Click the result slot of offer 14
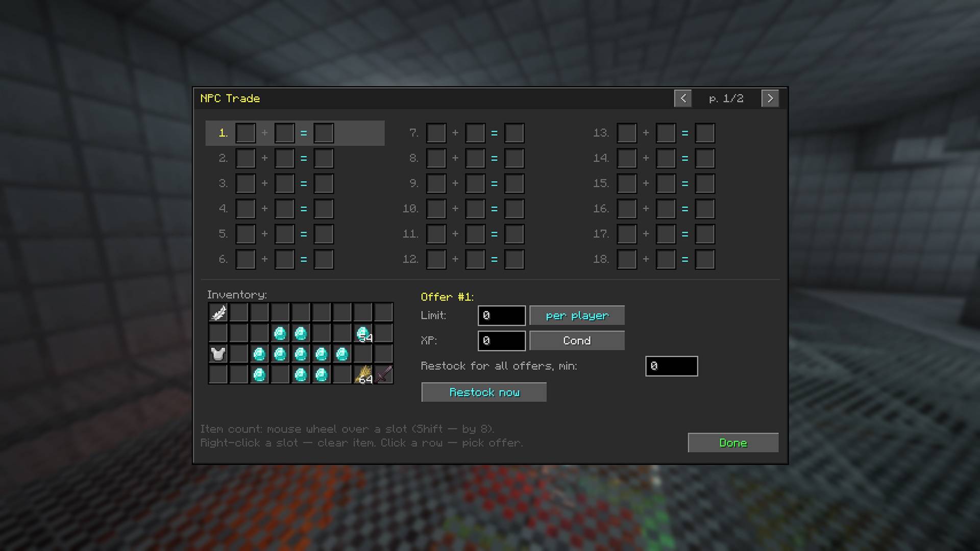Image resolution: width=980 pixels, height=551 pixels. 705,158
